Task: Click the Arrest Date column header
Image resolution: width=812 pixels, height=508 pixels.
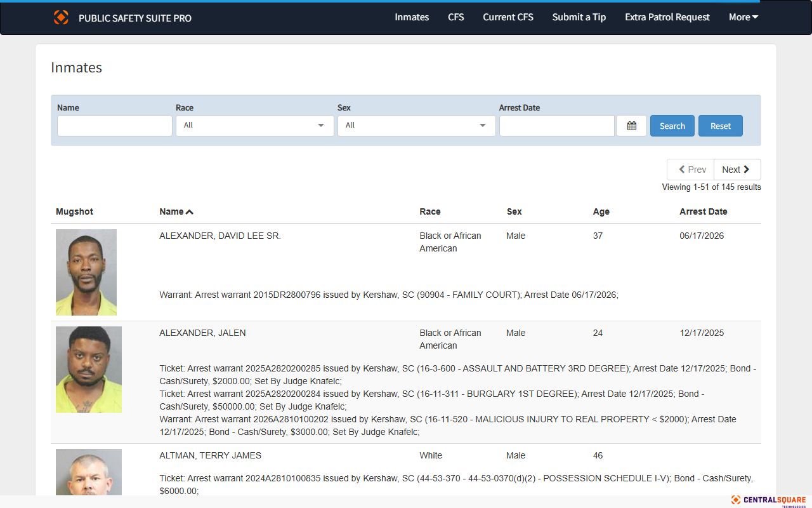Action: 704,211
